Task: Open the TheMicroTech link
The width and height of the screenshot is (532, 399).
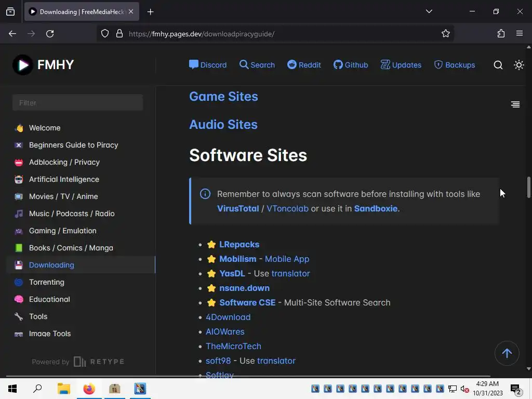Action: (233, 347)
